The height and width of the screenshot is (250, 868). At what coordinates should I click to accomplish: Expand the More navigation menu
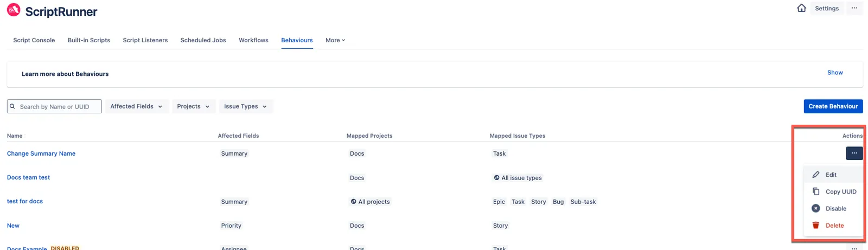point(335,40)
